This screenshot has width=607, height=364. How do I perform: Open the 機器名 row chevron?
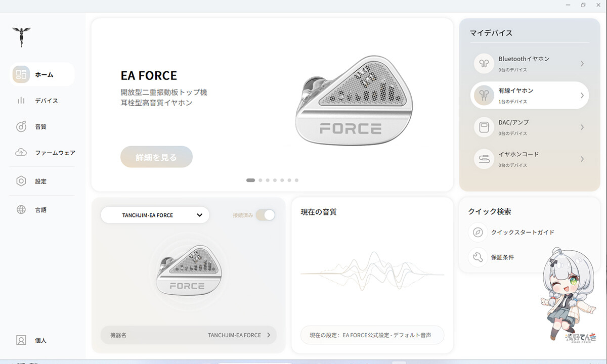point(269,335)
